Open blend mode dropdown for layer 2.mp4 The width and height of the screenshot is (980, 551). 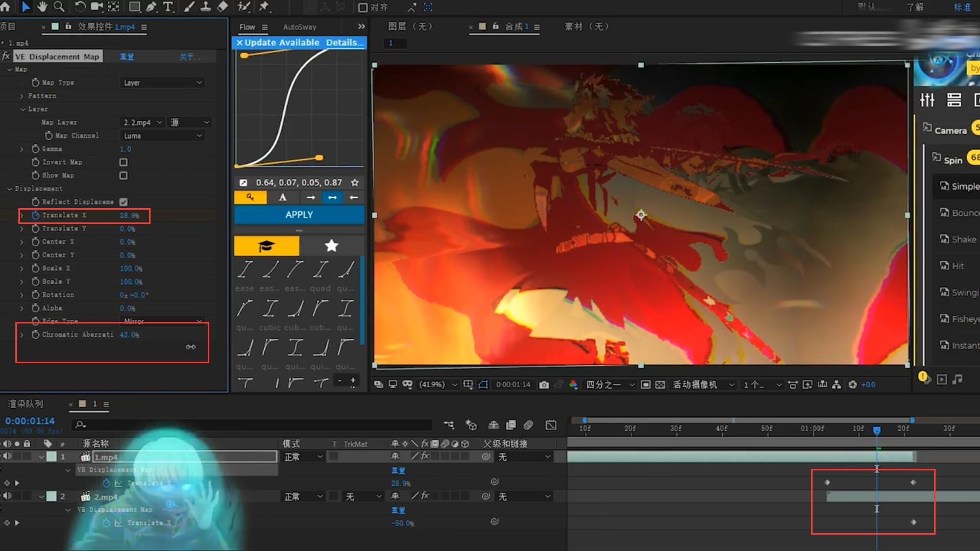tap(304, 496)
